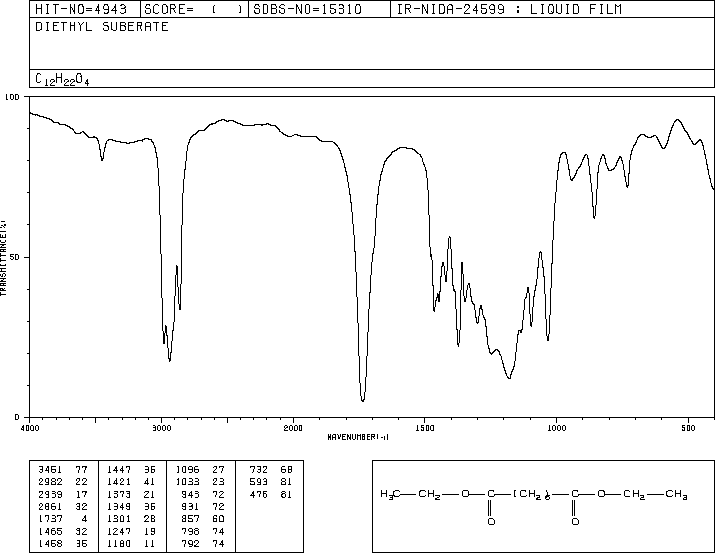This screenshot has width=715, height=553.
Task: Select peak table entry 857
Action: [190, 519]
